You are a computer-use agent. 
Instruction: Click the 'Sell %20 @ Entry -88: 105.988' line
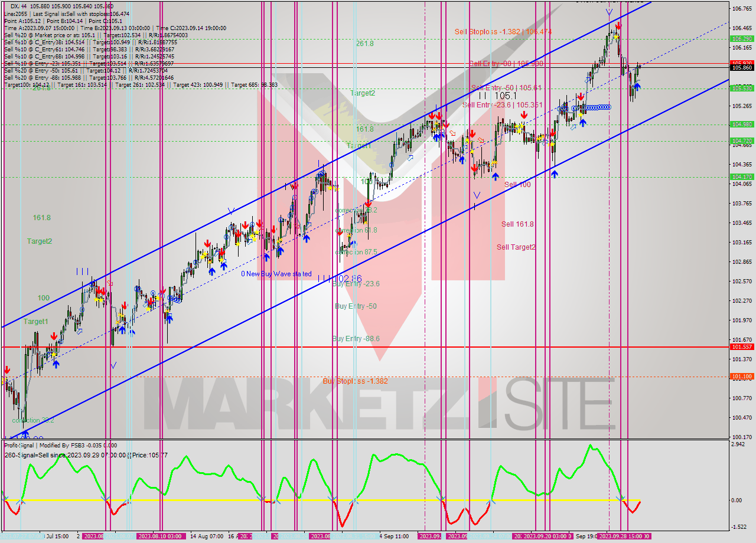click(89, 77)
